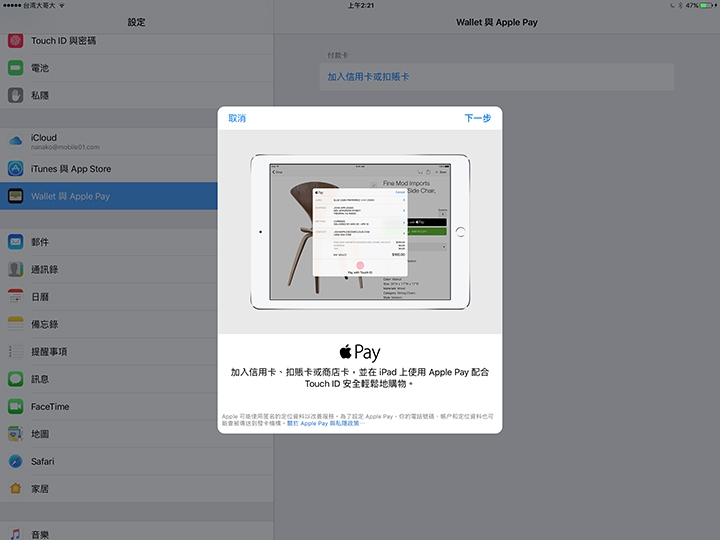720x540 pixels.
Task: Click the 台灣大哥大 carrier label
Action: 39,6
